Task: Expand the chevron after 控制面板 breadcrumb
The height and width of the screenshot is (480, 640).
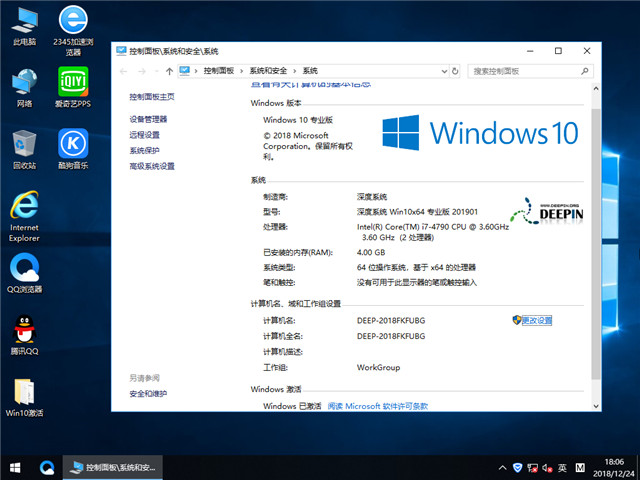Action: tap(241, 71)
